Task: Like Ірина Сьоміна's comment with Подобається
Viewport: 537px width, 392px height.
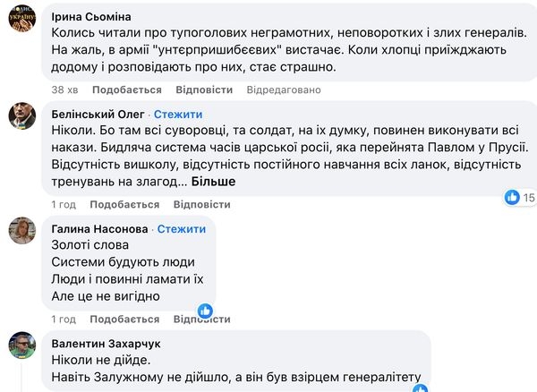Action: pyautogui.click(x=126, y=90)
